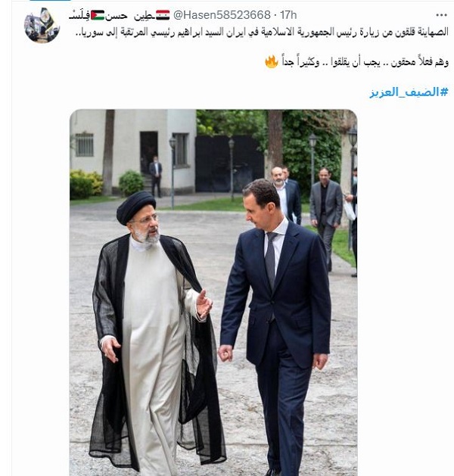Click the Palestinian flag emoji in the display name
Image resolution: width=454 pixels, height=476 pixels.
click(98, 15)
